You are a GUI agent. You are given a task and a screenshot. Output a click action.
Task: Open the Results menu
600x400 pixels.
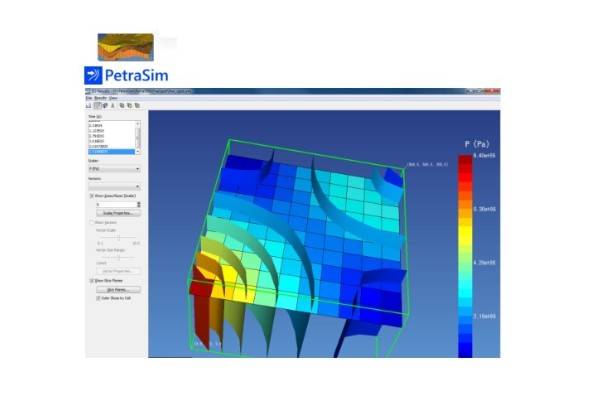tap(99, 98)
